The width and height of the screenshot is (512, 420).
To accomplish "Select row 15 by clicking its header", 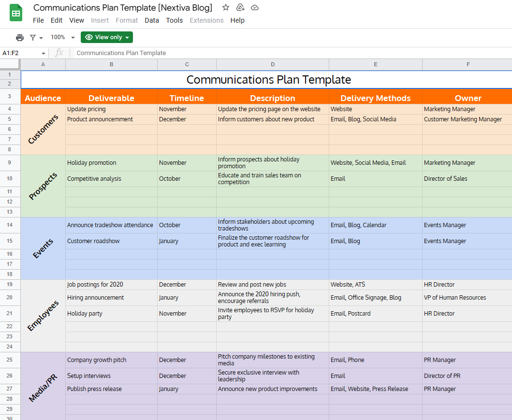I will pos(10,241).
